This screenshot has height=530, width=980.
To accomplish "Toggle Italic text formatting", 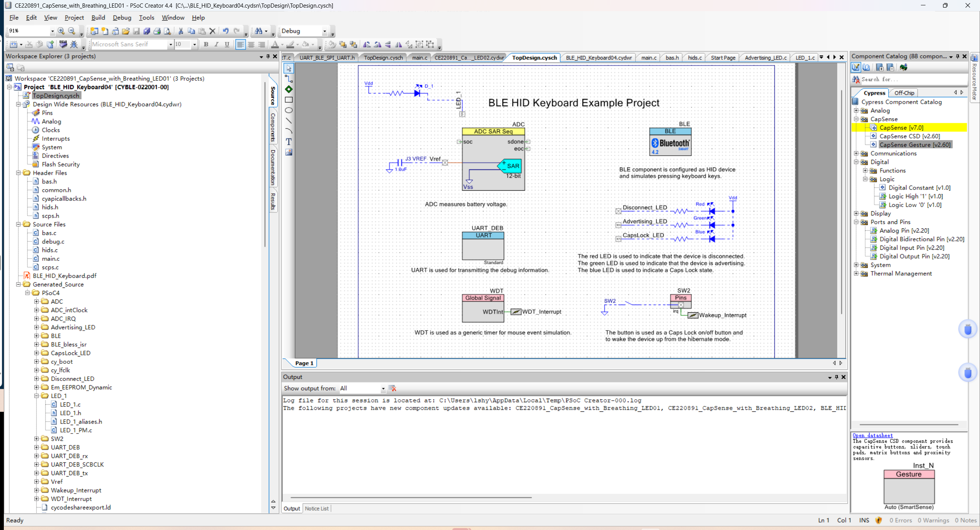I will point(217,44).
